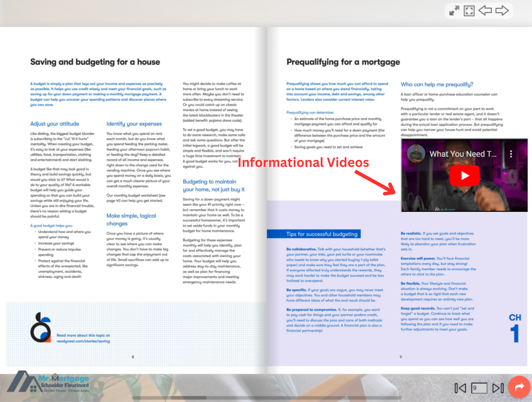The width and height of the screenshot is (532, 402).
Task: Click the shrink view diagonal arrows icon
Action: tap(454, 11)
